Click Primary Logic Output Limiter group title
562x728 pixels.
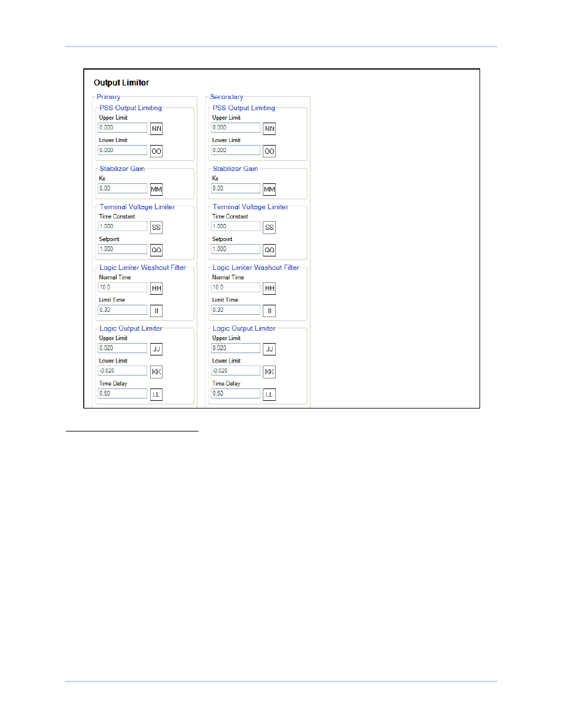(x=131, y=328)
